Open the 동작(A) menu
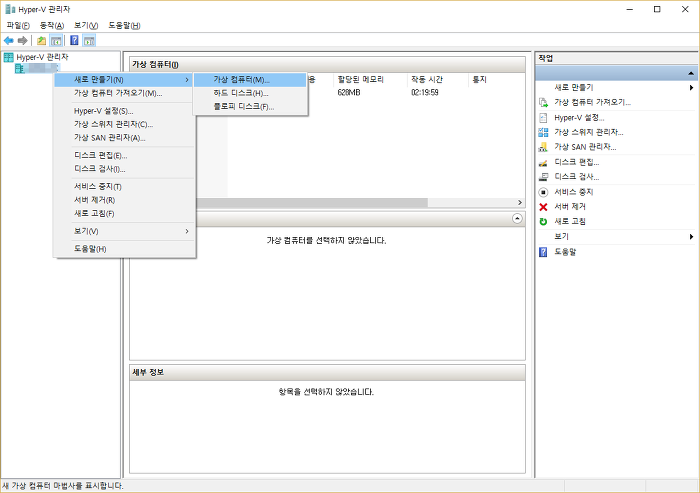The height and width of the screenshot is (493, 700). pos(52,25)
